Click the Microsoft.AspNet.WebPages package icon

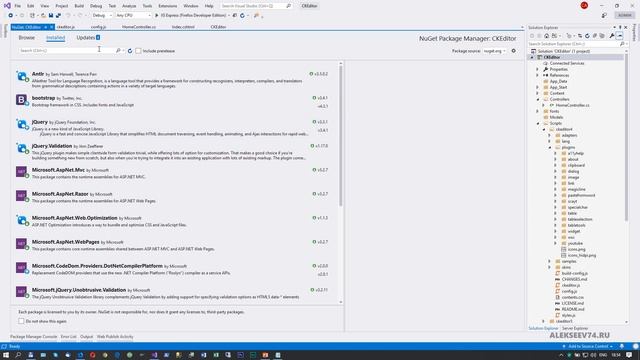22,244
